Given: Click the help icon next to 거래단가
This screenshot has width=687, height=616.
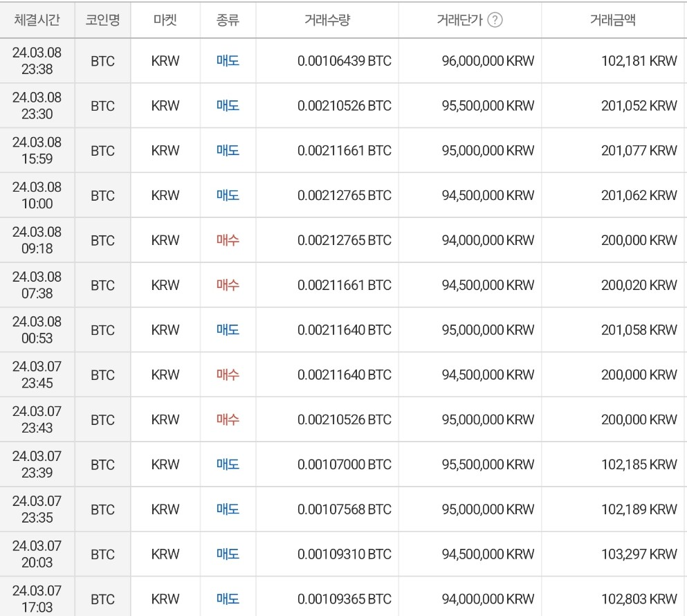Looking at the screenshot, I should [495, 20].
